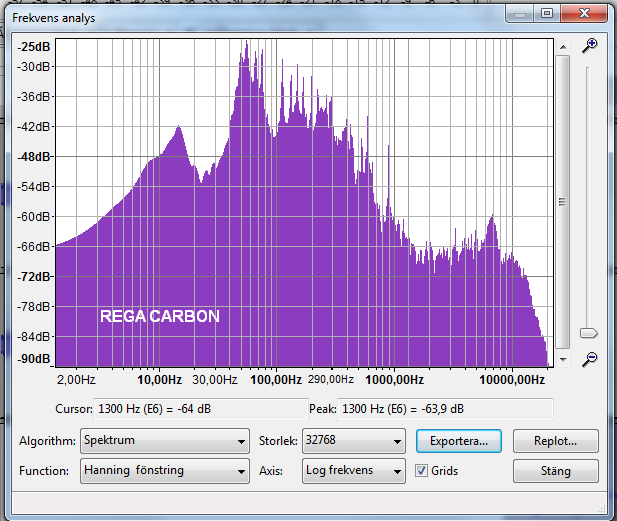Minimize the Frekvens analys window
This screenshot has width=617, height=521.
[520, 14]
